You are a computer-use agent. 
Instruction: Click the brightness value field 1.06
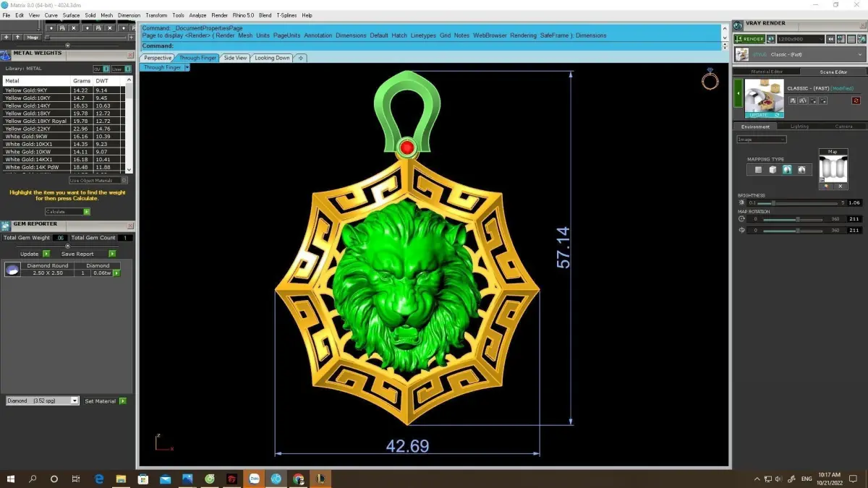[x=854, y=203]
